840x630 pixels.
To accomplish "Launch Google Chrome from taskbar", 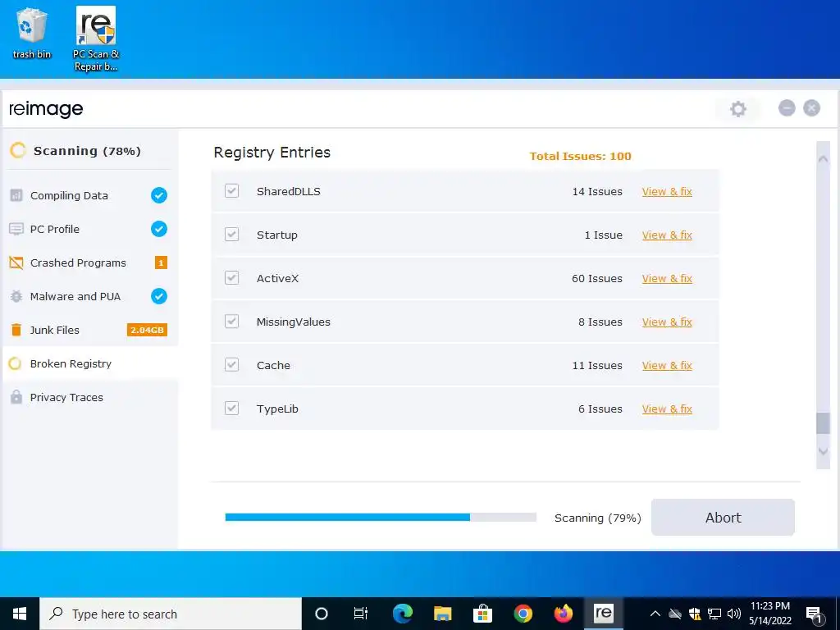I will click(523, 614).
